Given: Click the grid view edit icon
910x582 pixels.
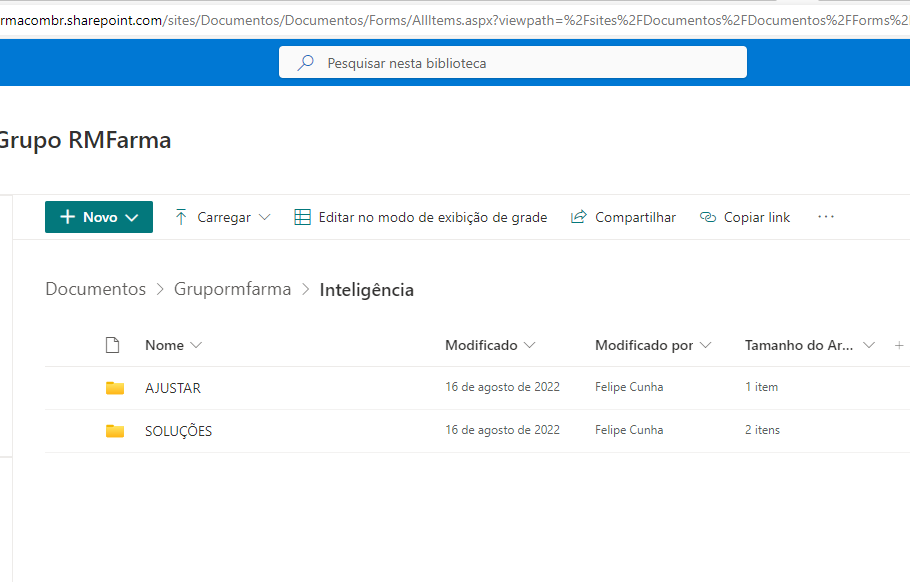Looking at the screenshot, I should [302, 217].
